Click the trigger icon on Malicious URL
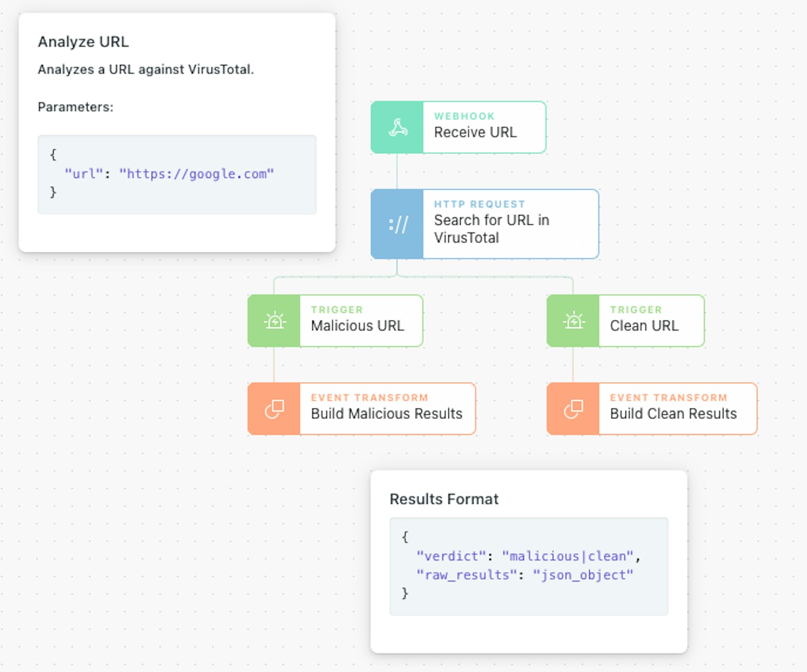The height and width of the screenshot is (672, 807). (x=274, y=321)
